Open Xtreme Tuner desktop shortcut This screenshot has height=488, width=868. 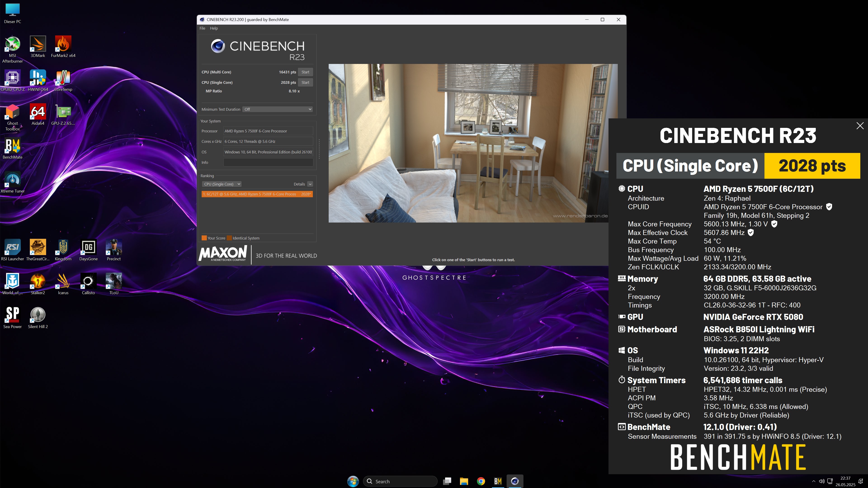(12, 183)
